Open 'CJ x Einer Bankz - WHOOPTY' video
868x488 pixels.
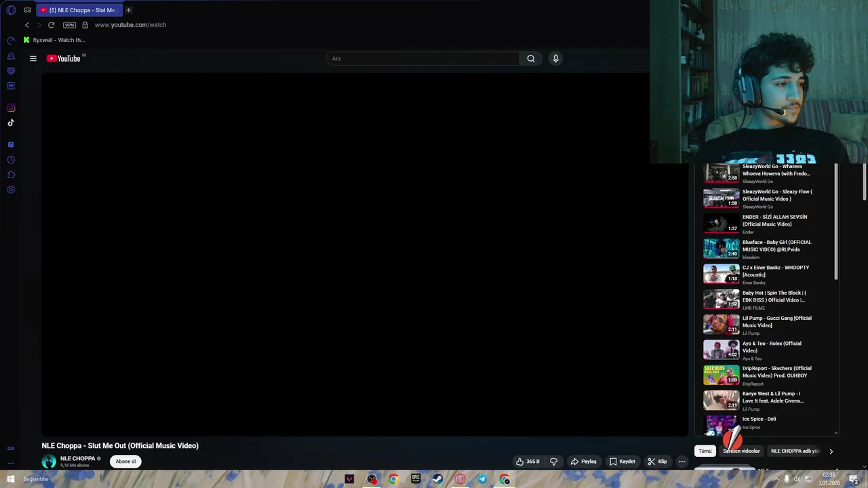(776, 271)
